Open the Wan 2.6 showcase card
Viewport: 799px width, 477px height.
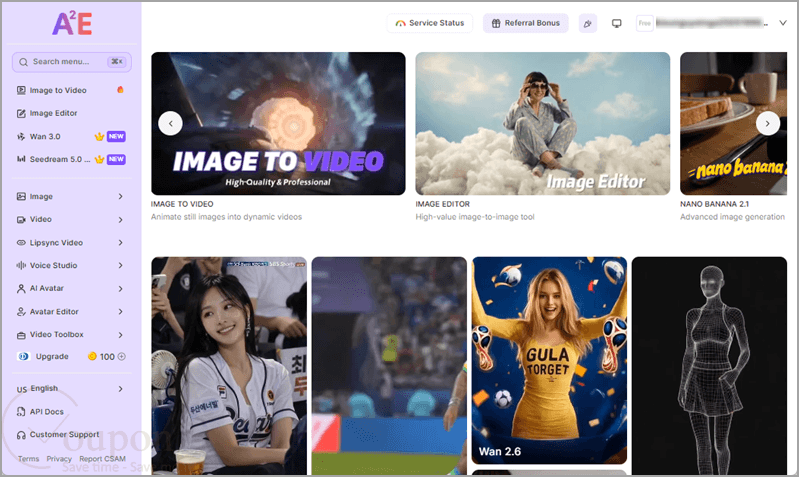(x=549, y=360)
